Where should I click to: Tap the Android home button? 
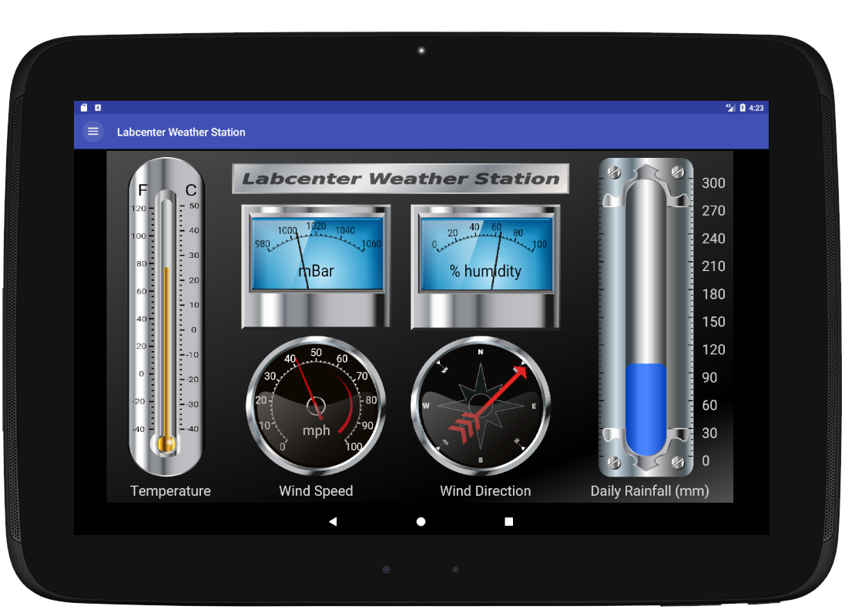(421, 522)
